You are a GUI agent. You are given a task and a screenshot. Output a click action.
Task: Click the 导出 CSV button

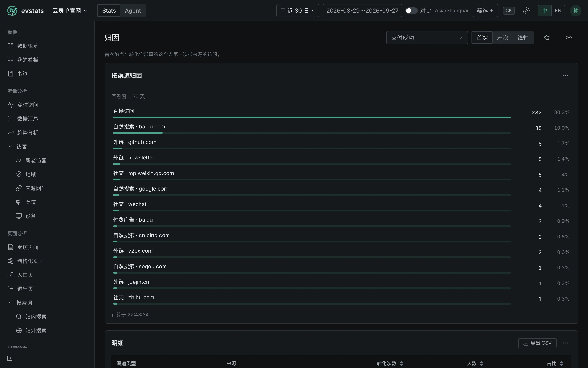(537, 343)
